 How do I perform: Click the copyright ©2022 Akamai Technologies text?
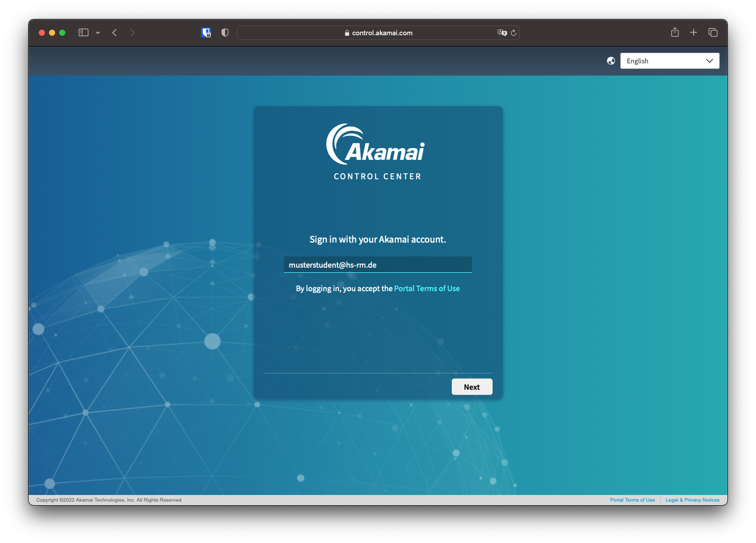[109, 500]
